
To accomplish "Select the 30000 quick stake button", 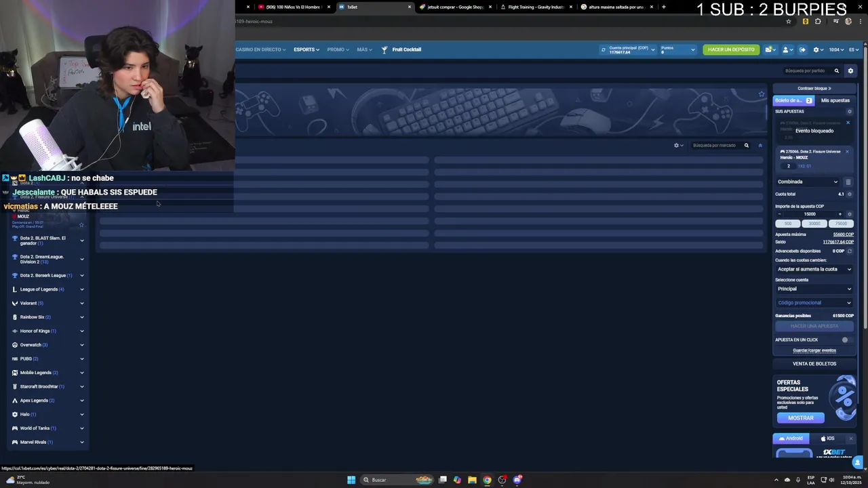I will tap(814, 224).
